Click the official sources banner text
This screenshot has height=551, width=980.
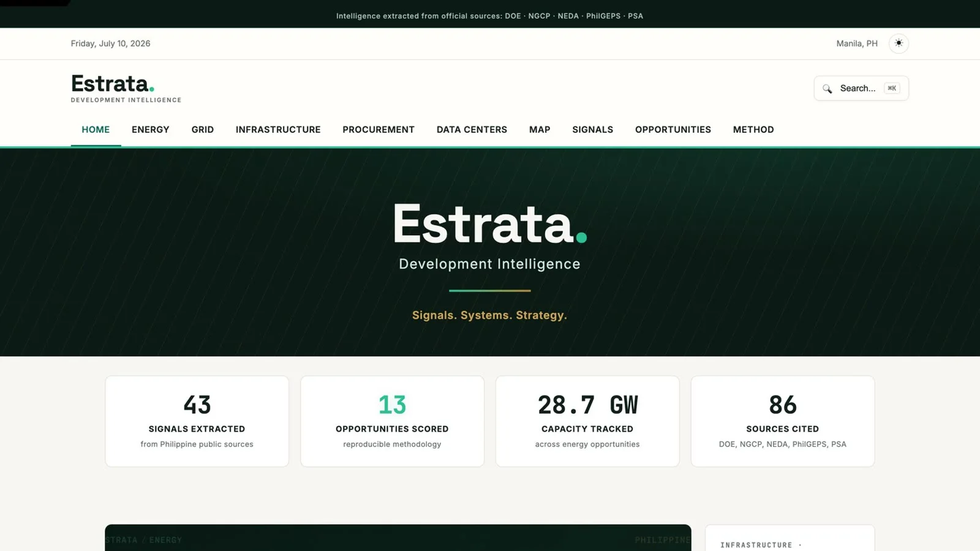point(489,16)
